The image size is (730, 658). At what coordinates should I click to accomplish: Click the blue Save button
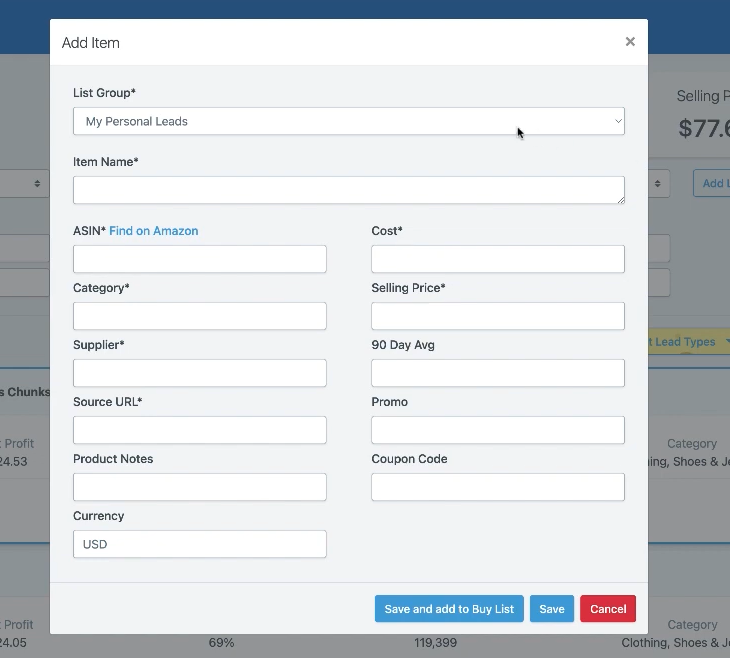(x=552, y=609)
